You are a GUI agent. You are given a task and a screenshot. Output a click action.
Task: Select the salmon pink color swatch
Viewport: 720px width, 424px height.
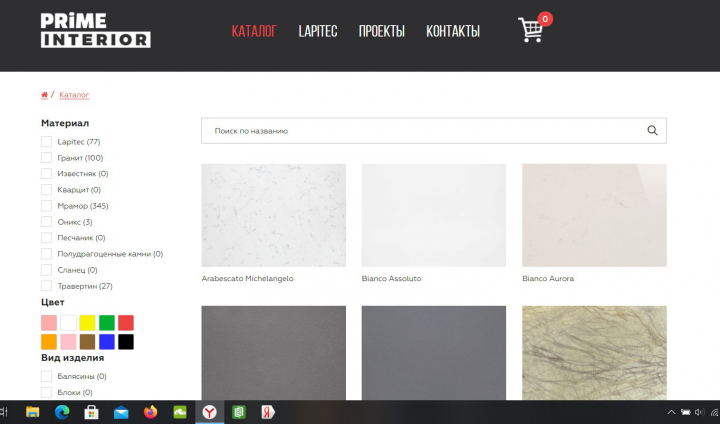click(49, 322)
